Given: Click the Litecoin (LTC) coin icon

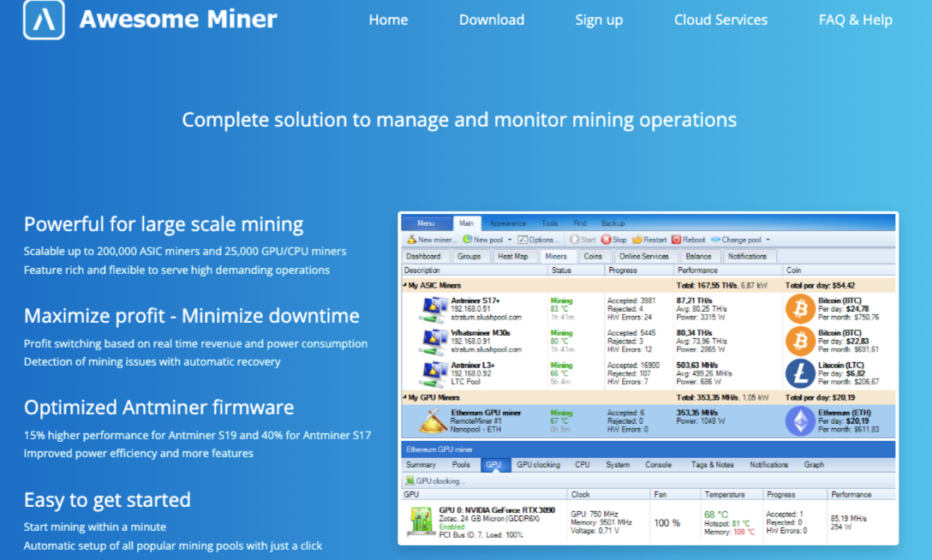Looking at the screenshot, I should point(800,373).
